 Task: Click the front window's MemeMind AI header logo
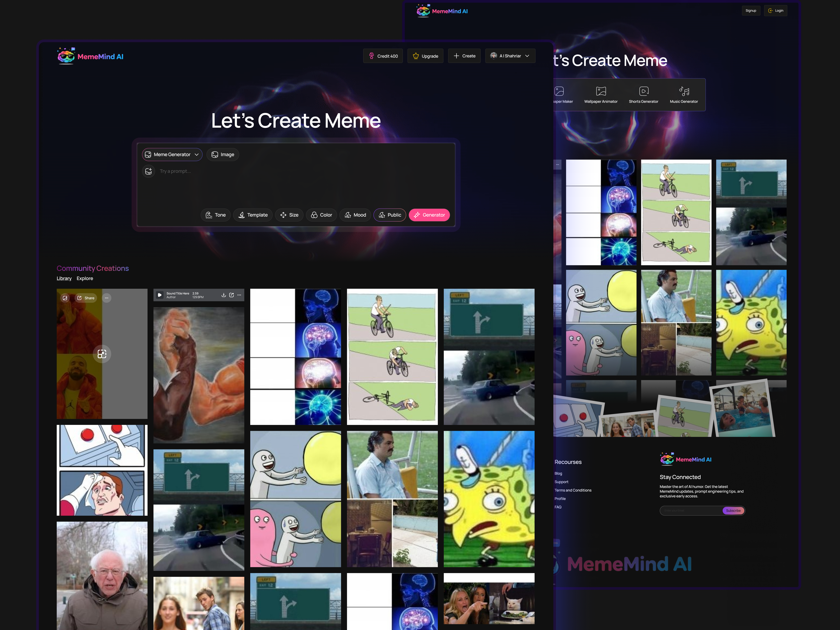(x=90, y=56)
